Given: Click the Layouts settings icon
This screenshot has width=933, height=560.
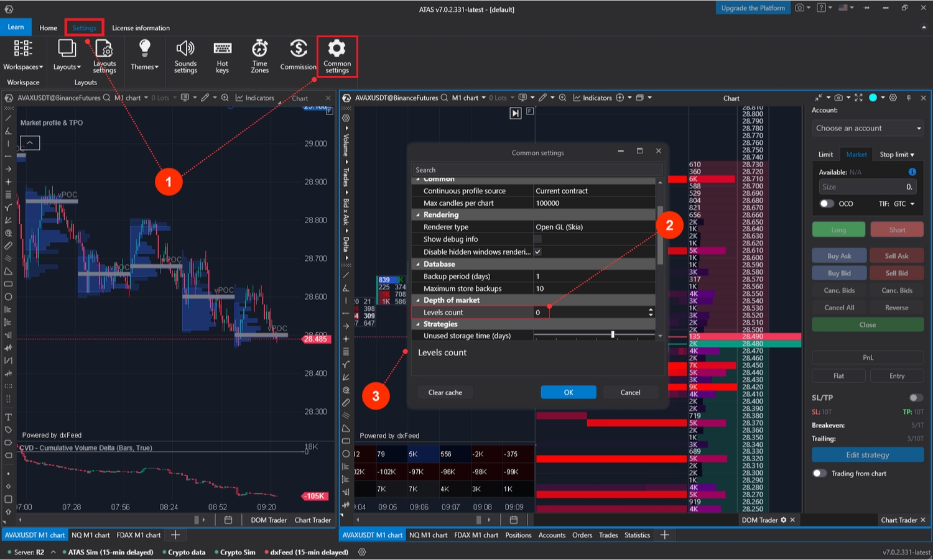Looking at the screenshot, I should [x=104, y=49].
